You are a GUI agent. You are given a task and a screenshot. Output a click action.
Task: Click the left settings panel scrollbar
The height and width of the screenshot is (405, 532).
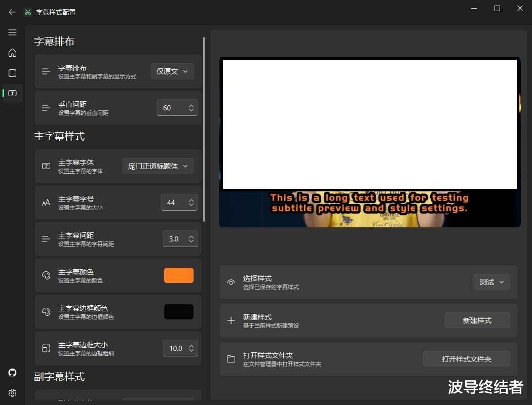204,130
